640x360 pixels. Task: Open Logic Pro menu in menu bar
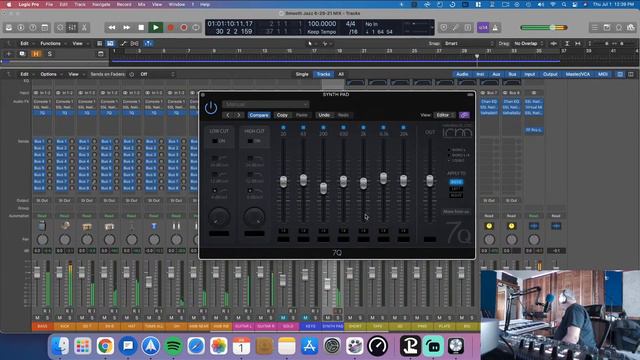point(29,4)
